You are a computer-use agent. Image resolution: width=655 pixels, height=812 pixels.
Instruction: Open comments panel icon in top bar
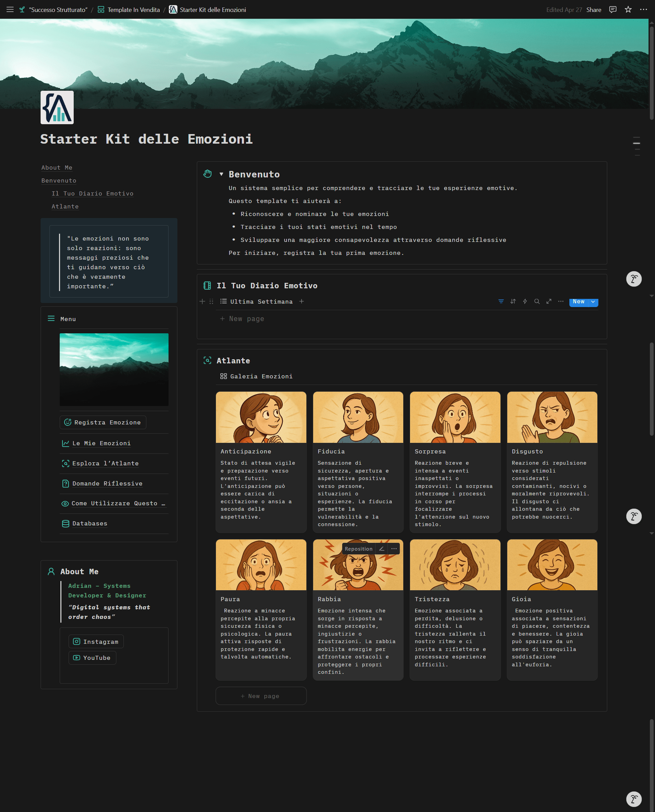pyautogui.click(x=613, y=10)
